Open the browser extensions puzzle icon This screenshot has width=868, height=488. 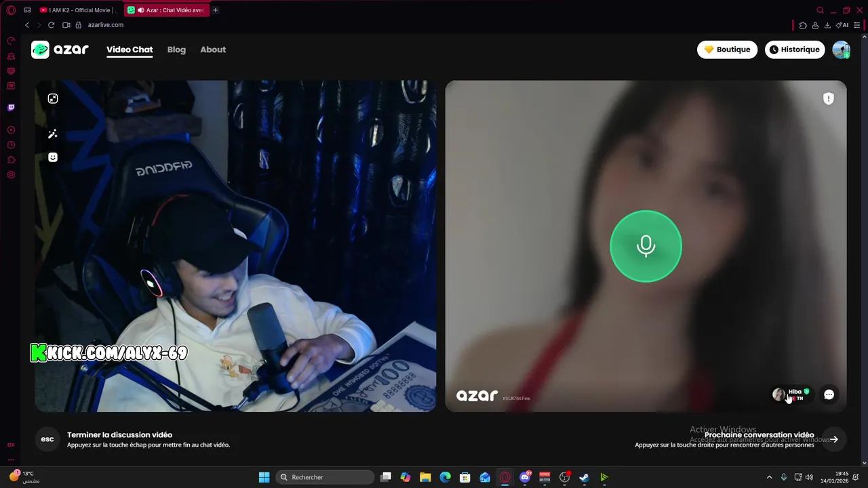click(x=803, y=25)
